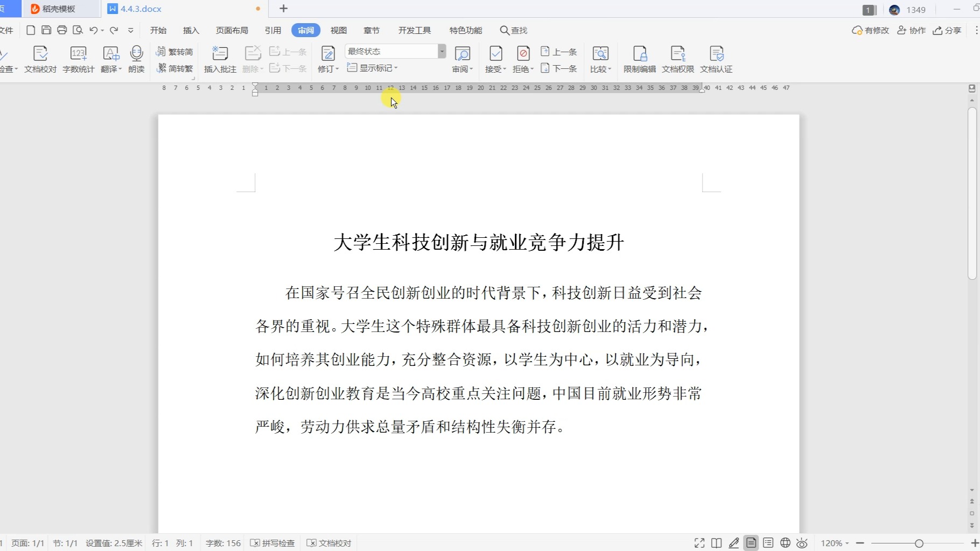Jump to next revision with 下一条

point(559,68)
